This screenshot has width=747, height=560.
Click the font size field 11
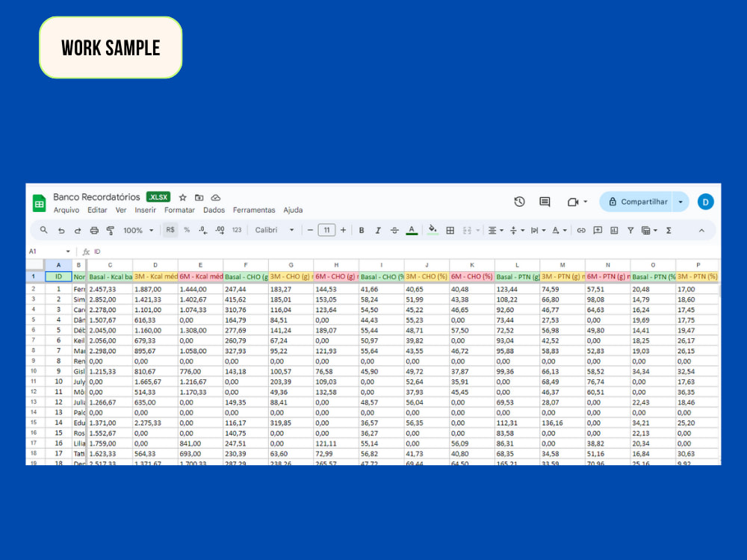tap(327, 230)
